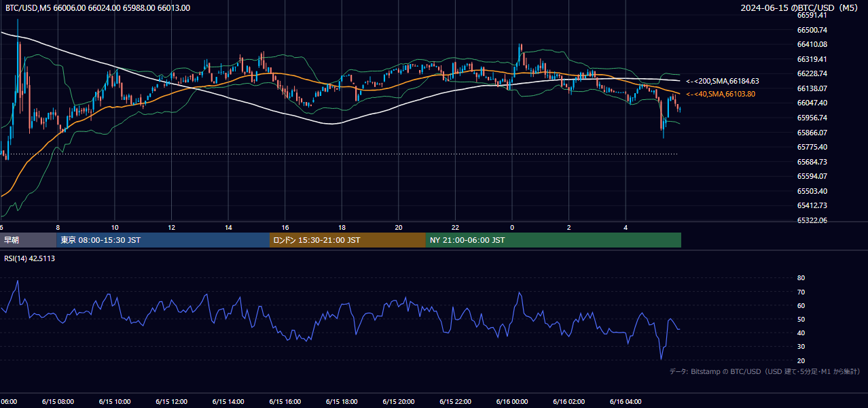The height and width of the screenshot is (408, 868).
Task: Click RSI scale value 70
Action: click(x=801, y=292)
